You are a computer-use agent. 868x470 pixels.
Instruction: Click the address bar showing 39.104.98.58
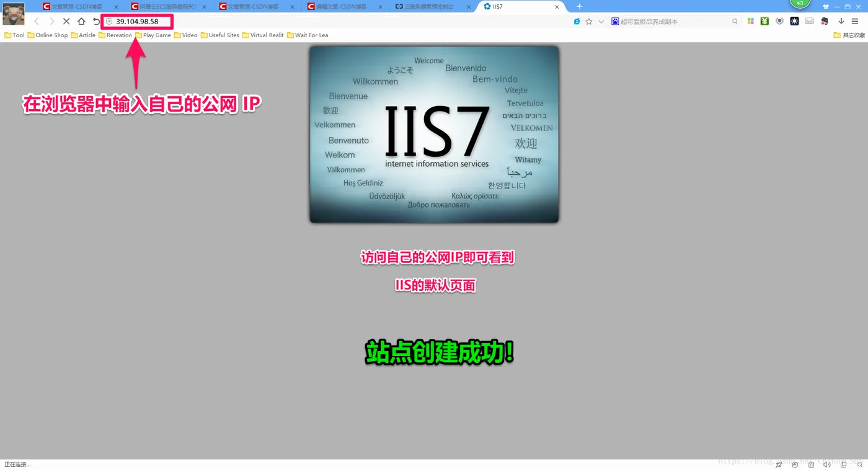pos(137,21)
